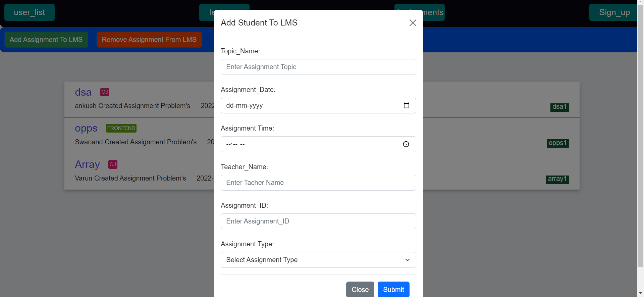Click the OJ badge next to Array
Viewport: 644px width, 297px height.
tap(112, 164)
